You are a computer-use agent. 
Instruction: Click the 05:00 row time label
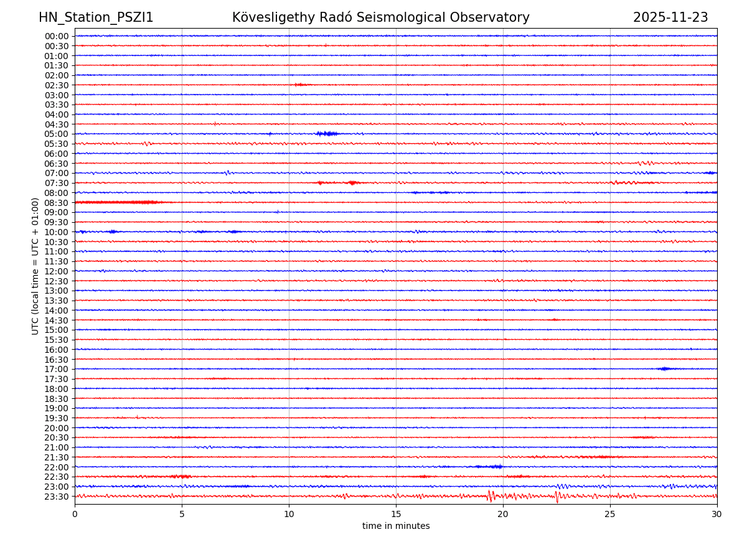57,134
